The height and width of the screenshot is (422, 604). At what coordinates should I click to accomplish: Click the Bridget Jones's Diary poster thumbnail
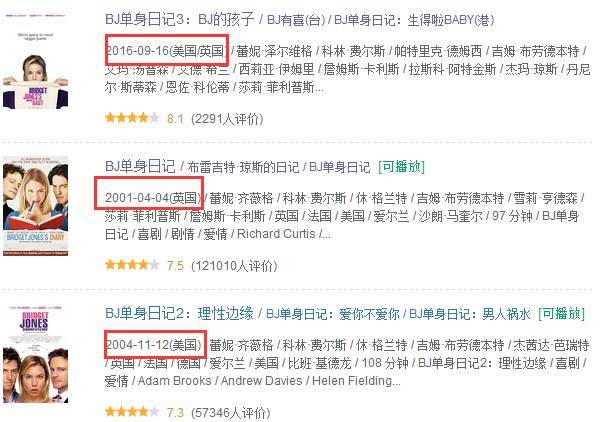(x=35, y=206)
